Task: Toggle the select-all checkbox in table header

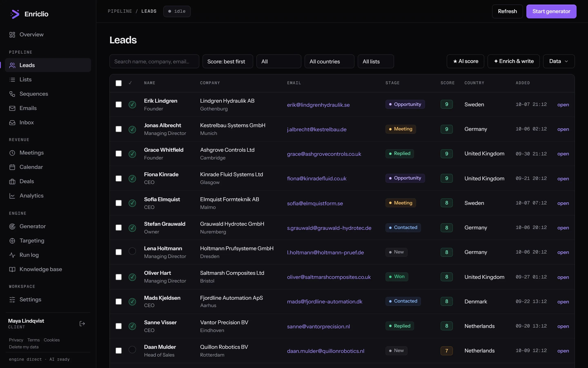Action: 119,83
